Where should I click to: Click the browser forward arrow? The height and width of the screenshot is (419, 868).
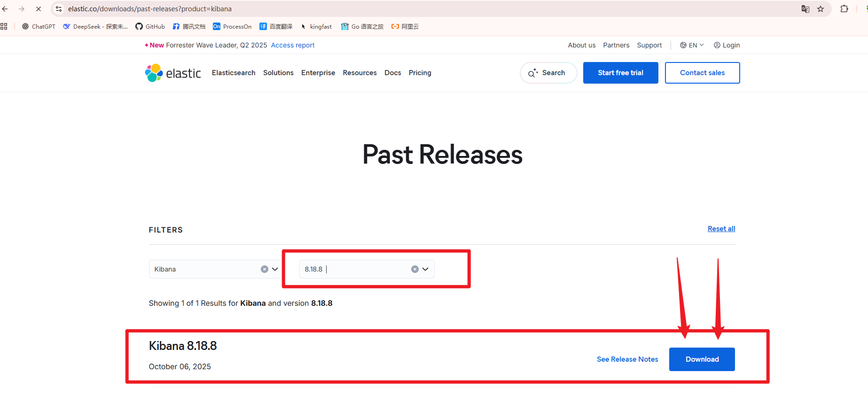coord(22,9)
